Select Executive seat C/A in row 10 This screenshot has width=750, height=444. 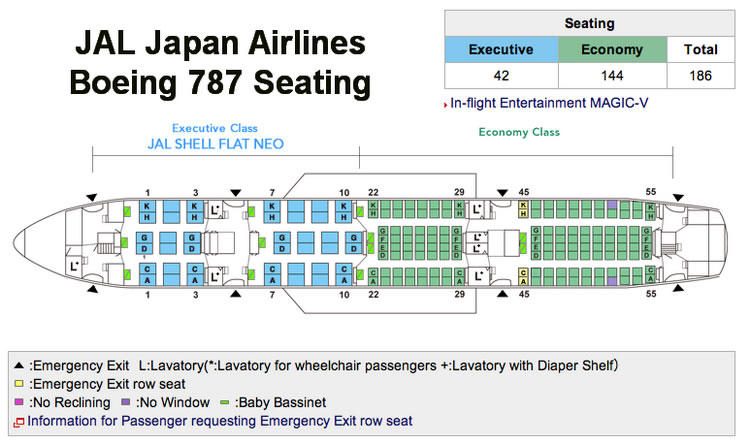[343, 275]
